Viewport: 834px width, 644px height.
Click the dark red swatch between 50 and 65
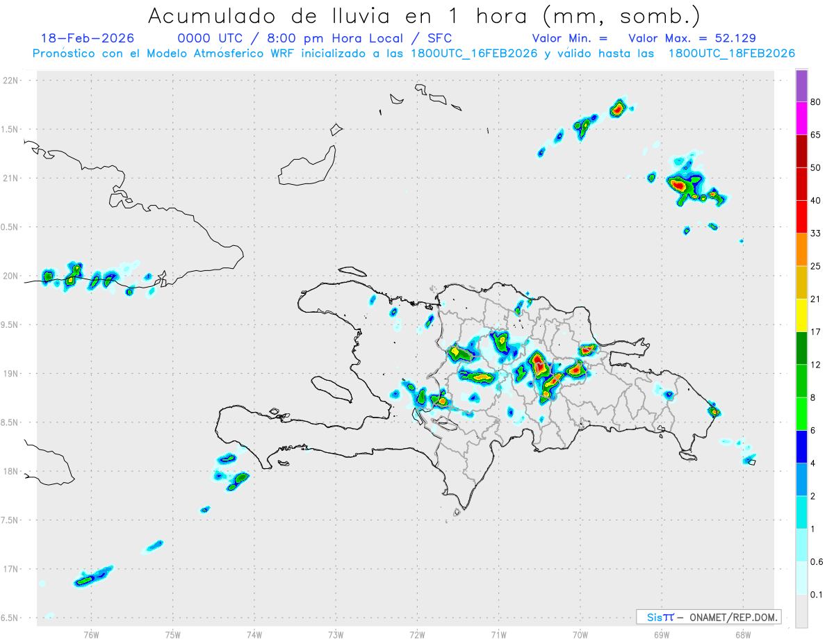(x=801, y=151)
